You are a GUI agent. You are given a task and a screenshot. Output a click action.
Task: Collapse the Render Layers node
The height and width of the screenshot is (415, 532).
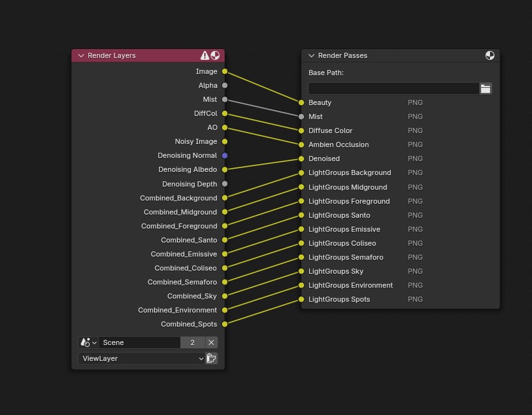pos(81,55)
